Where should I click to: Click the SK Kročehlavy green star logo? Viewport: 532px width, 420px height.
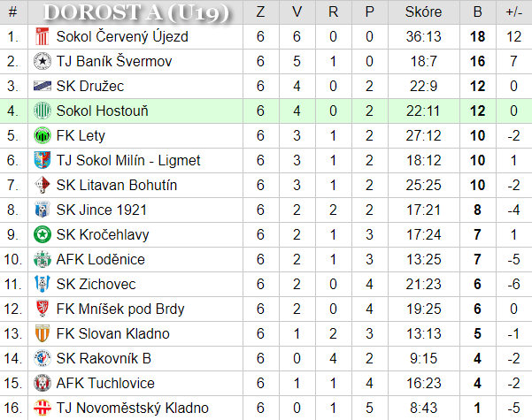(x=42, y=234)
